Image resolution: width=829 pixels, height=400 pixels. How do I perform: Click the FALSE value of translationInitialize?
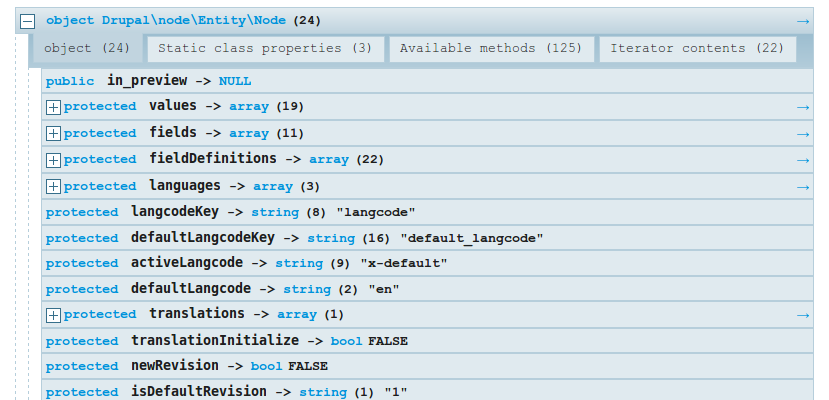pos(388,341)
